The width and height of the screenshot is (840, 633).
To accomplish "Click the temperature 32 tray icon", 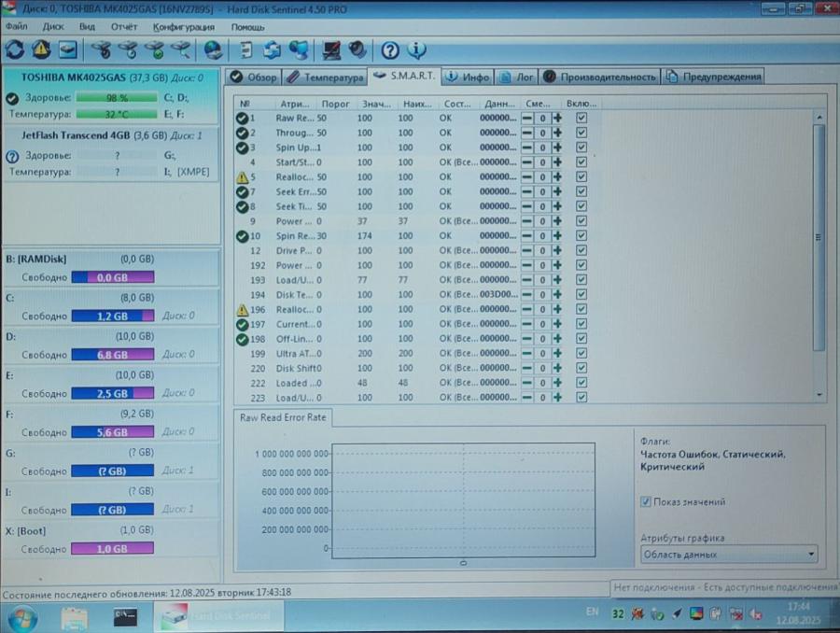I will click(618, 613).
